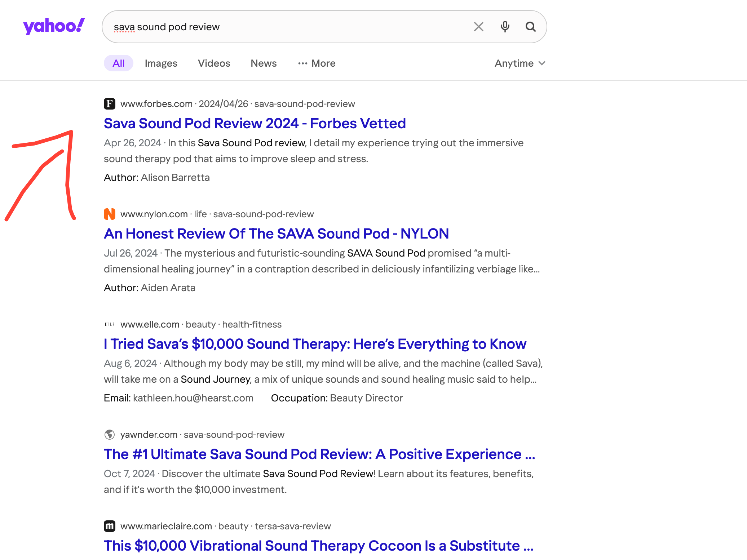Clear the search query with X icon
Viewport: 747px width, 560px height.
point(478,27)
